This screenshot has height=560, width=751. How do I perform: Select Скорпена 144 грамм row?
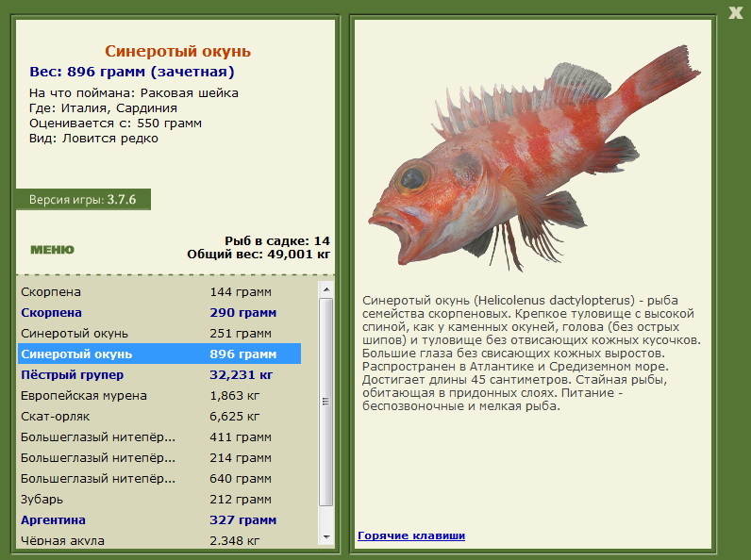[159, 292]
